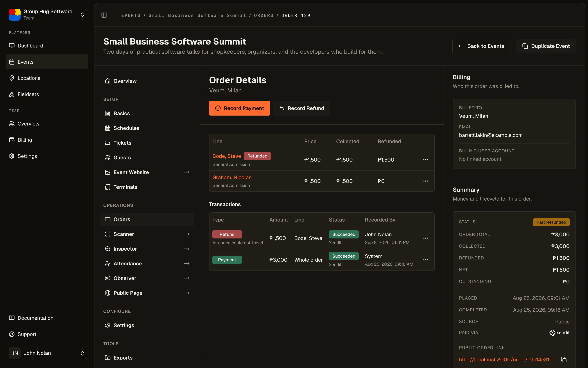This screenshot has width=588, height=368.
Task: Open Scanner via its arrow
Action: (x=187, y=234)
